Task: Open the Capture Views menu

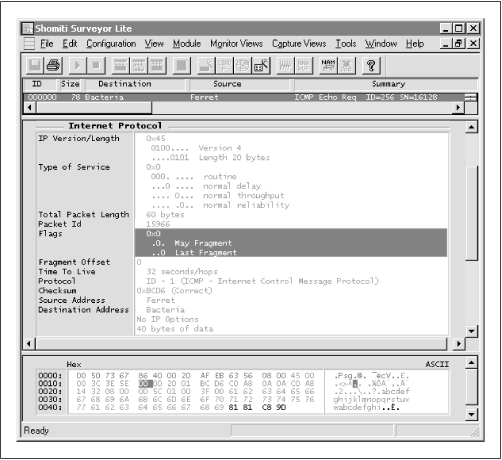Action: click(299, 44)
